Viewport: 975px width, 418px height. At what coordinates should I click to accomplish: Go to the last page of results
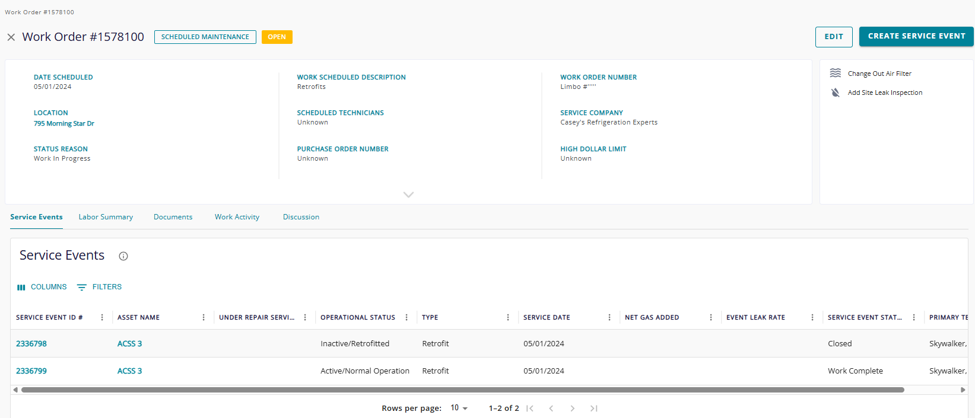click(x=594, y=409)
